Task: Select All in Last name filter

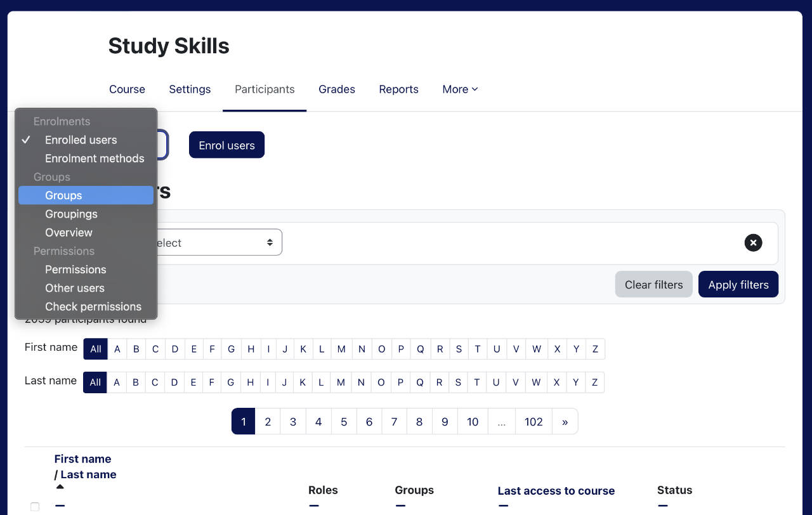Action: coord(95,382)
